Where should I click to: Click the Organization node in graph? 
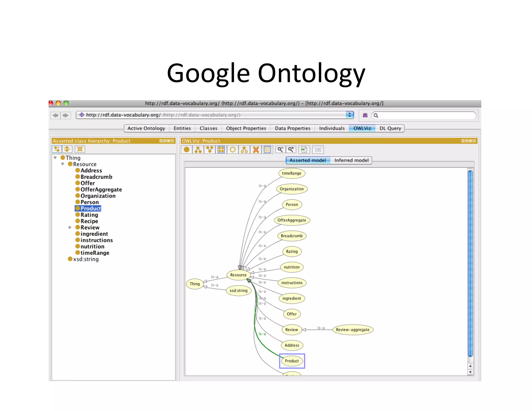[x=292, y=189]
